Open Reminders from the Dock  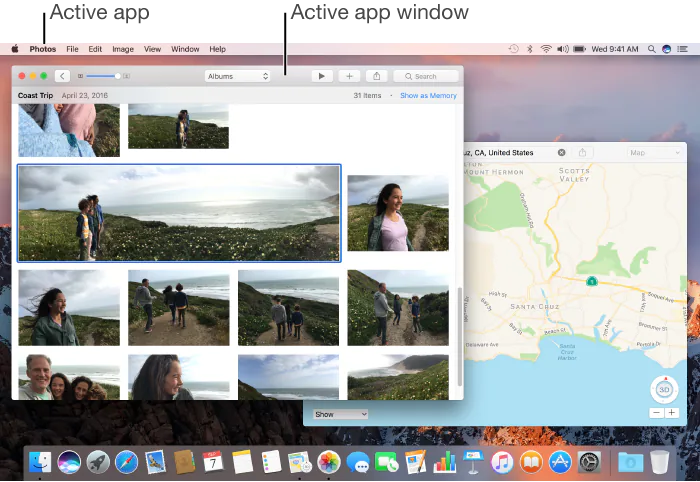pos(271,461)
